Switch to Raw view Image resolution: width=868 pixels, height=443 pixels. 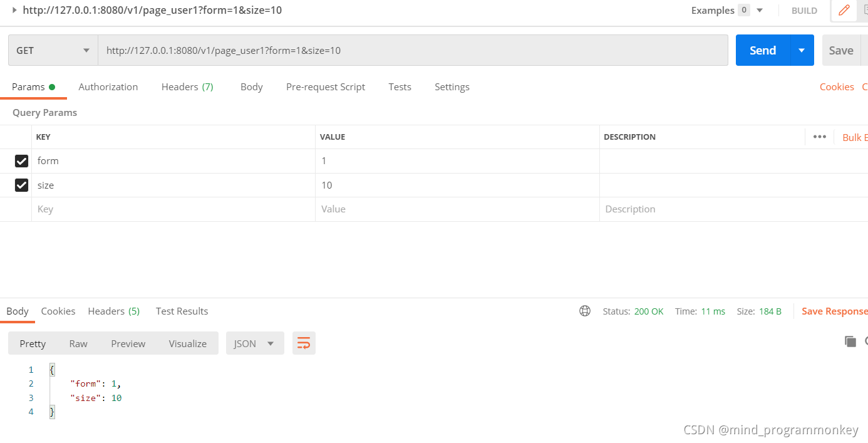click(78, 343)
